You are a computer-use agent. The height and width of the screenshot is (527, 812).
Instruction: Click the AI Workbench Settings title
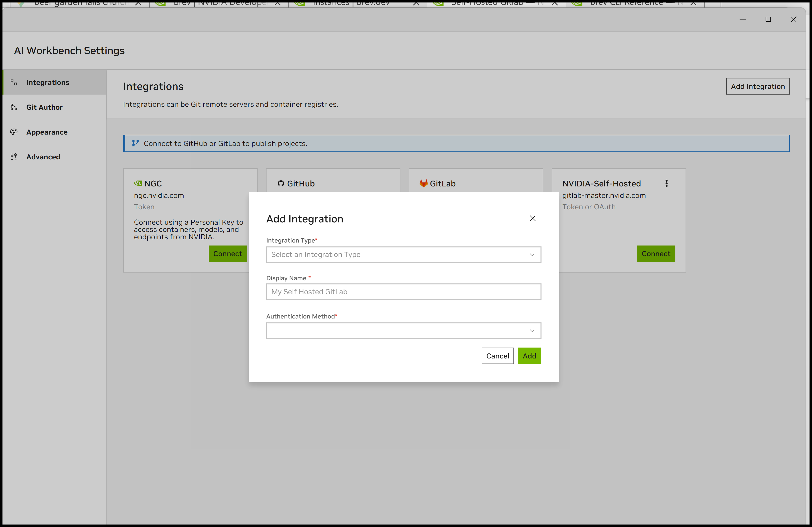pos(69,50)
